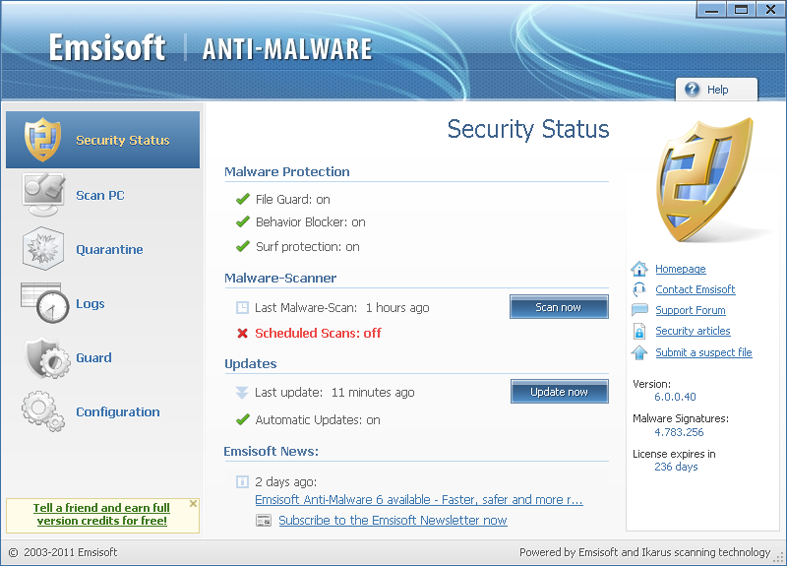Click the Scan PC monitor icon
The height and width of the screenshot is (566, 787).
(x=43, y=194)
